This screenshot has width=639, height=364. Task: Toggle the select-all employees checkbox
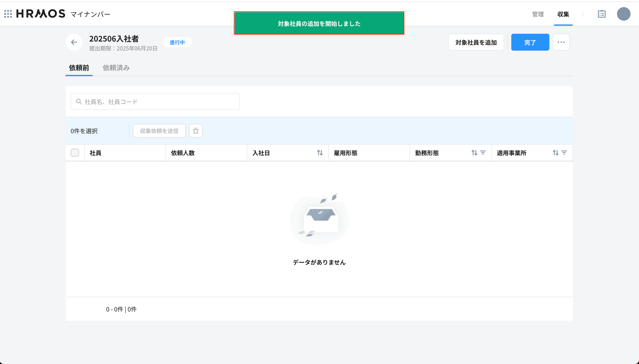click(x=75, y=153)
